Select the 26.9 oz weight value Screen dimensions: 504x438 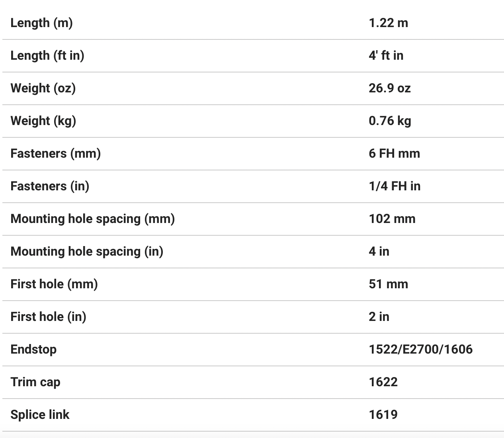click(x=389, y=88)
